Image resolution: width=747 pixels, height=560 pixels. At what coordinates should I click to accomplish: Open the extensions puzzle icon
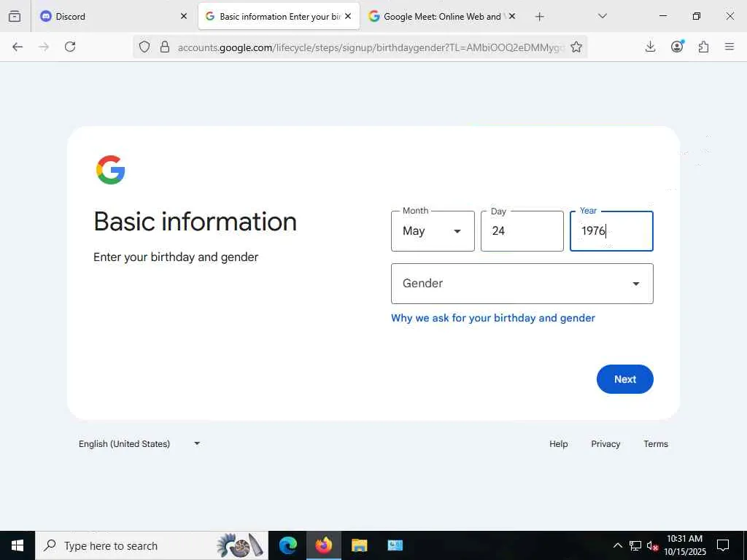[x=703, y=47]
